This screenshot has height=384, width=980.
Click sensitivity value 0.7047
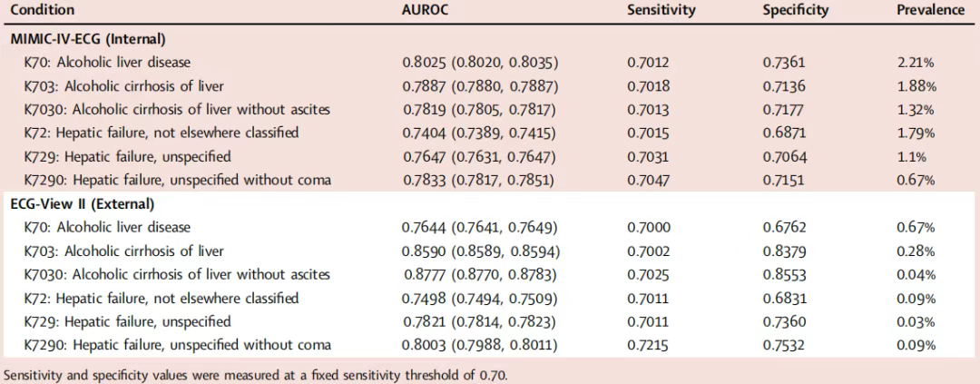pyautogui.click(x=645, y=181)
